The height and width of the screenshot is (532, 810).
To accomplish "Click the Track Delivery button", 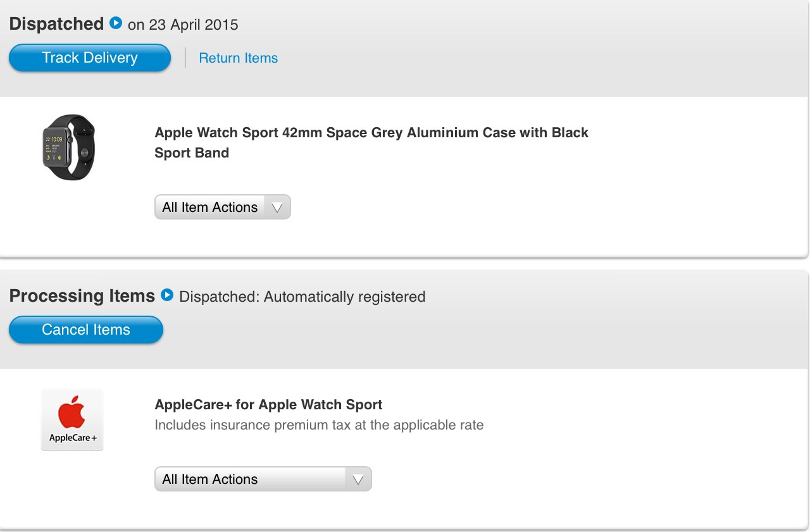I will click(90, 58).
